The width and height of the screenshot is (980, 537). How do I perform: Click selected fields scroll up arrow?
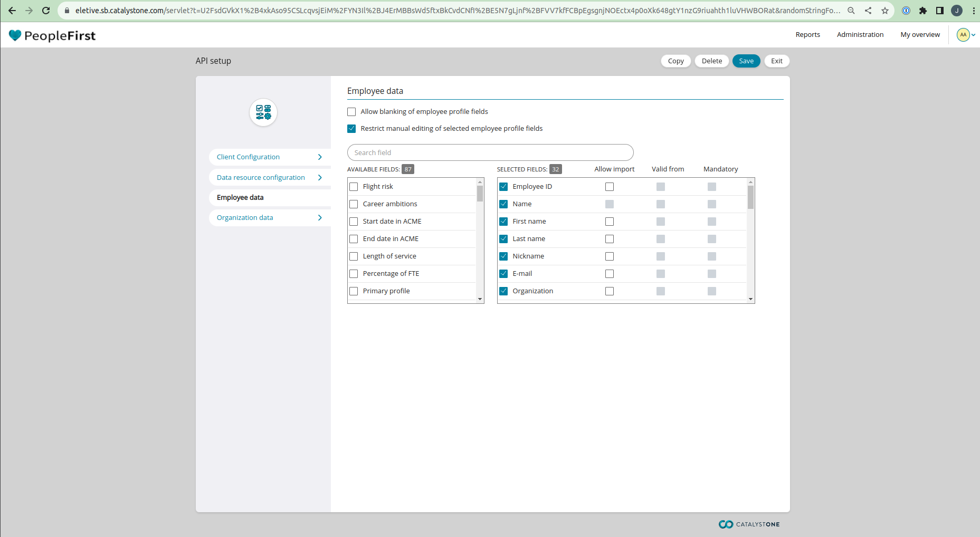[750, 182]
